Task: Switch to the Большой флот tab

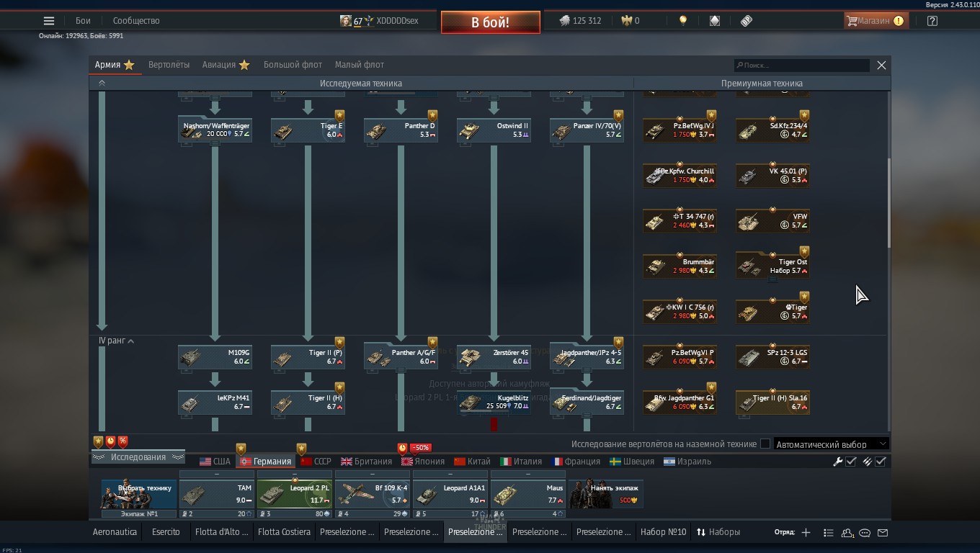Action: (293, 65)
